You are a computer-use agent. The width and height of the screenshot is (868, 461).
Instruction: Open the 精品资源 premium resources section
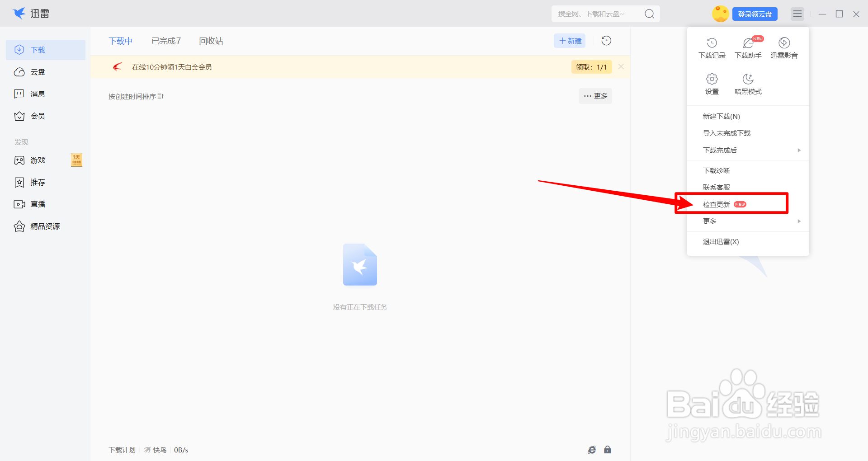point(46,226)
